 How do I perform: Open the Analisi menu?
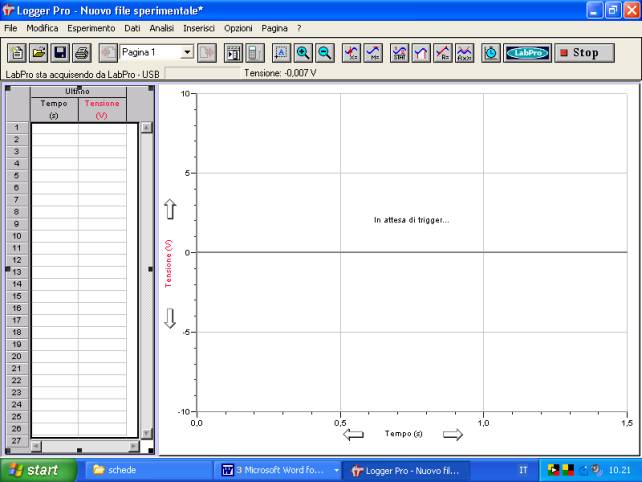tap(162, 28)
